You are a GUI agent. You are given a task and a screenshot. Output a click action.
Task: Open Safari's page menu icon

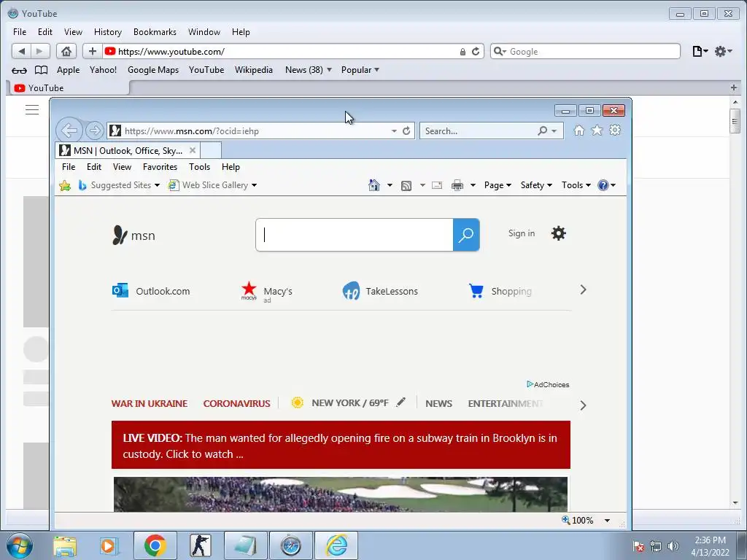(x=700, y=52)
